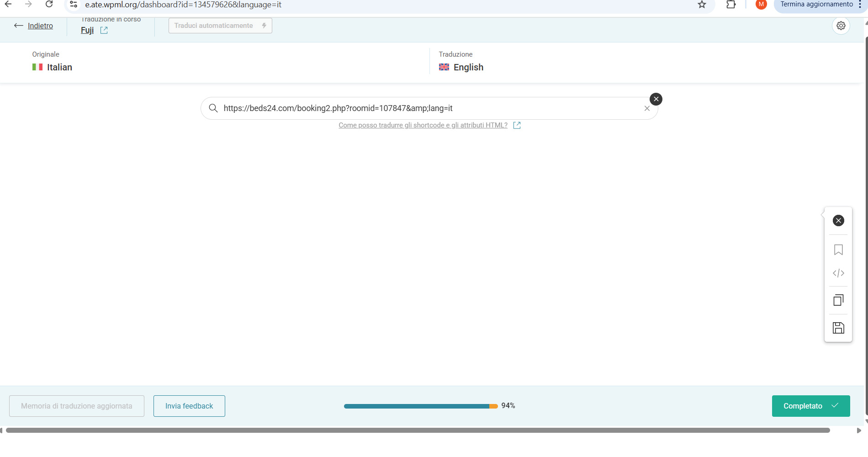Click the bookmark icon in side panel
Screen dimensions: 868x457
[x=838, y=250]
